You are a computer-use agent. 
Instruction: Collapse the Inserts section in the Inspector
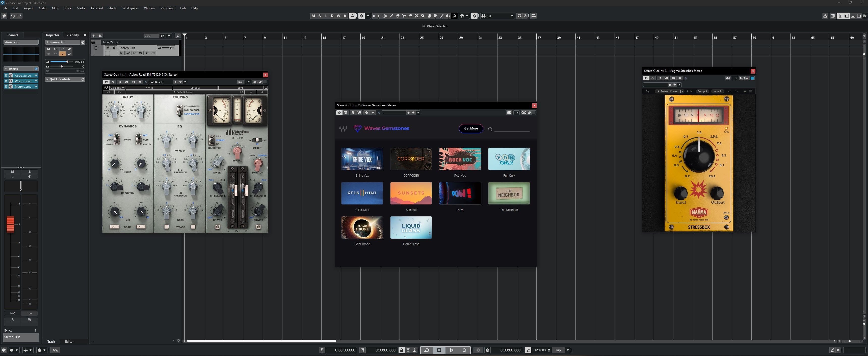pyautogui.click(x=6, y=69)
